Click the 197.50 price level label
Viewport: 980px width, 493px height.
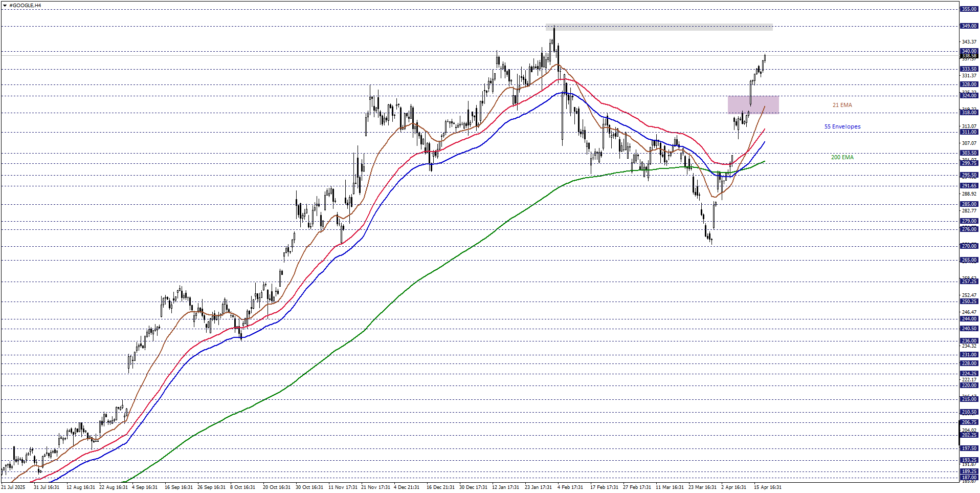pos(969,448)
